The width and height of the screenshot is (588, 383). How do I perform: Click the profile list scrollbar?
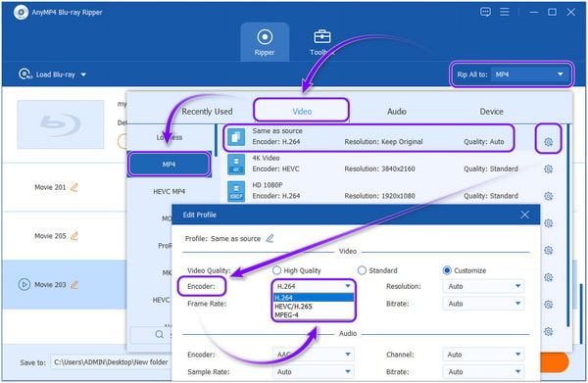point(568,225)
